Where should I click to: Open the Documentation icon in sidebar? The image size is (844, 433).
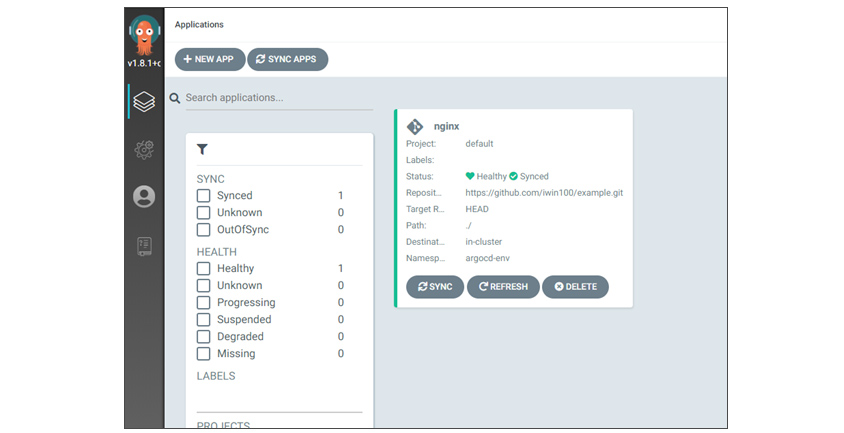[144, 246]
